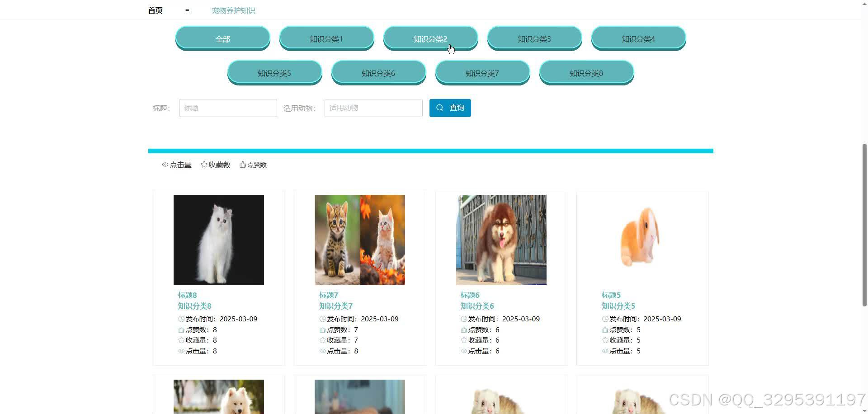
Task: Filter by 知识分类7 category
Action: (483, 73)
